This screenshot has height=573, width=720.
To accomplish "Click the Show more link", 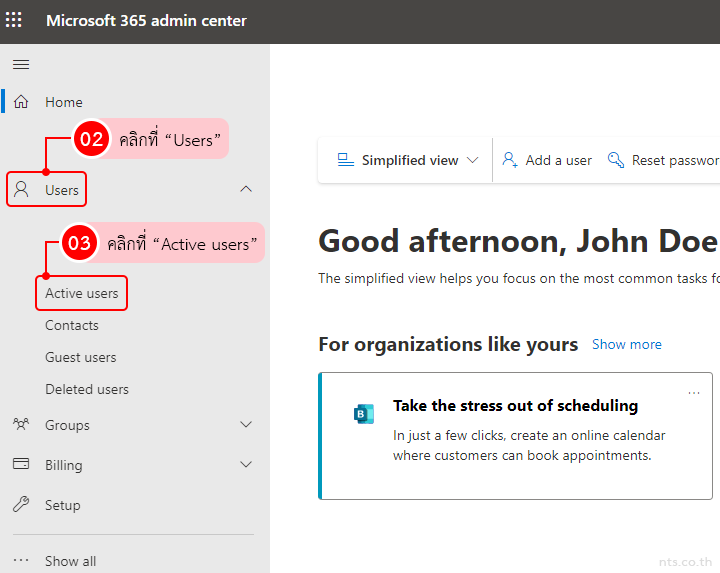I will click(x=626, y=344).
